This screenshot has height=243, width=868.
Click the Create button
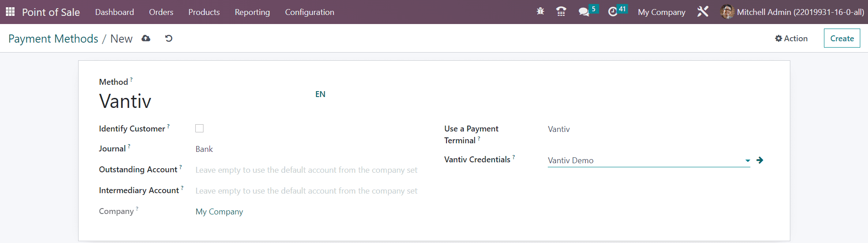(842, 39)
